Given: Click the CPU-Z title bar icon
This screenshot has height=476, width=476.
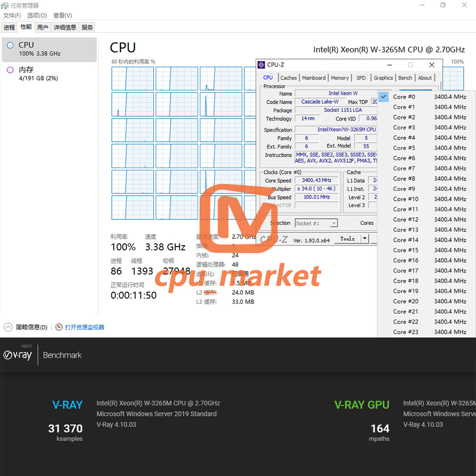Looking at the screenshot, I should point(261,65).
